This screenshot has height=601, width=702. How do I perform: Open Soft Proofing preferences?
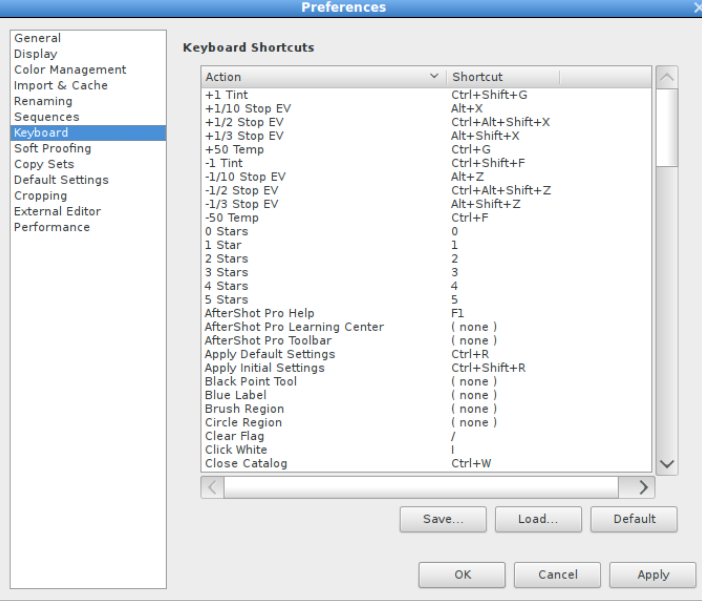(88, 149)
